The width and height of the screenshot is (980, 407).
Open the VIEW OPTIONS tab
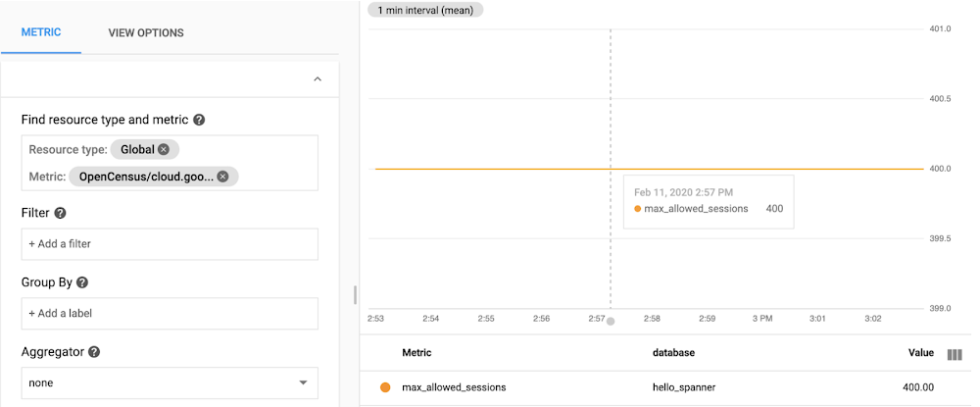146,32
